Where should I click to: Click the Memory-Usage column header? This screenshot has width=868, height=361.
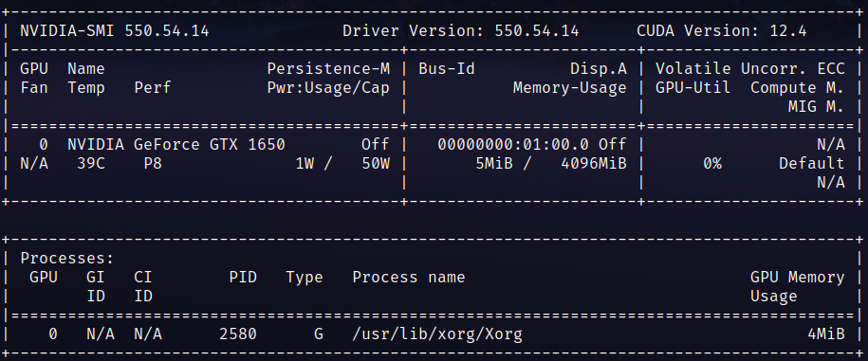click(569, 88)
